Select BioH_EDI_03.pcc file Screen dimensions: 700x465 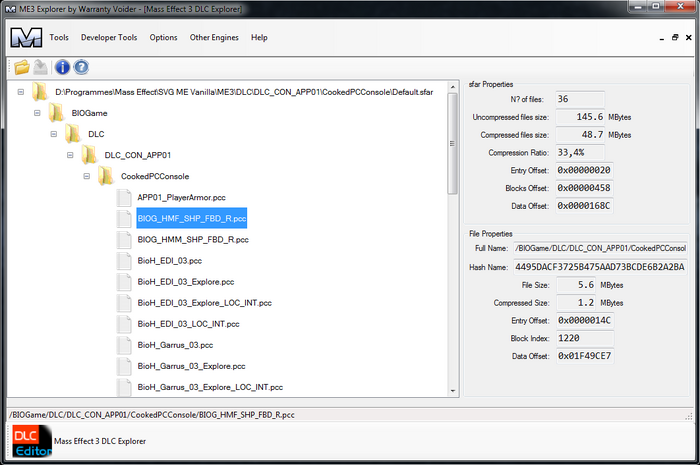point(170,261)
